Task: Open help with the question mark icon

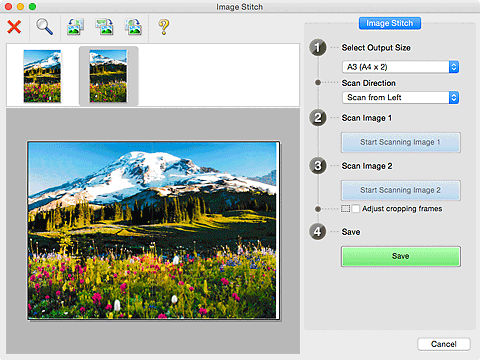Action: click(164, 27)
